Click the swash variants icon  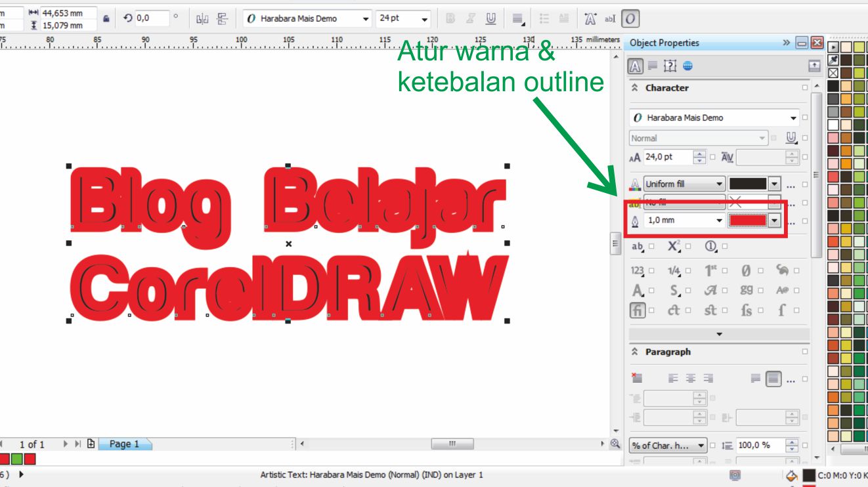tap(711, 290)
